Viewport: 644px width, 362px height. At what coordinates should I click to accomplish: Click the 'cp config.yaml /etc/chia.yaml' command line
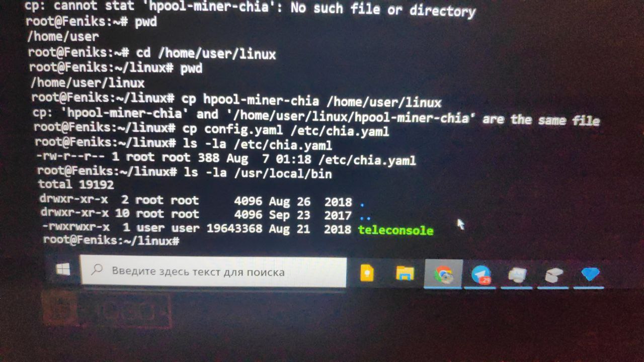pyautogui.click(x=211, y=131)
